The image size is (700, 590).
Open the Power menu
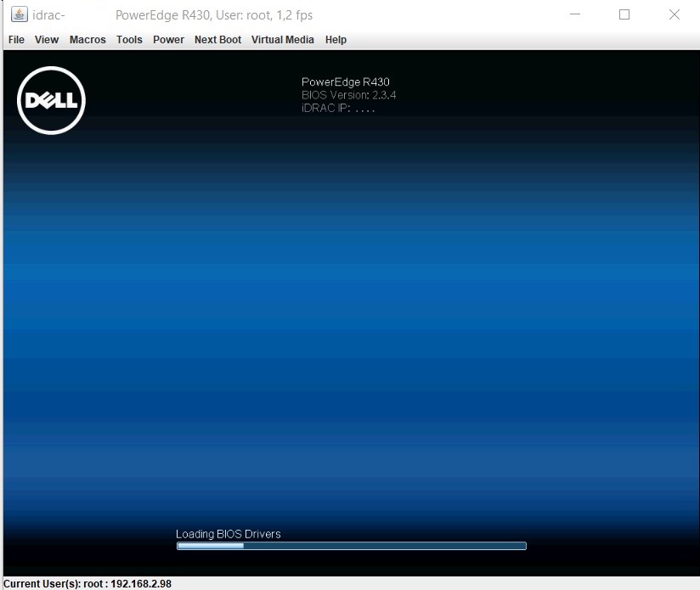point(168,40)
